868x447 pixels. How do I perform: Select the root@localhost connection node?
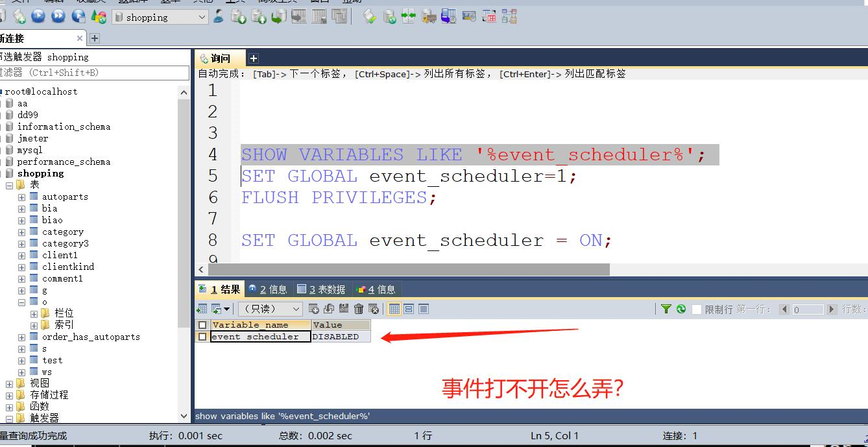coord(41,91)
